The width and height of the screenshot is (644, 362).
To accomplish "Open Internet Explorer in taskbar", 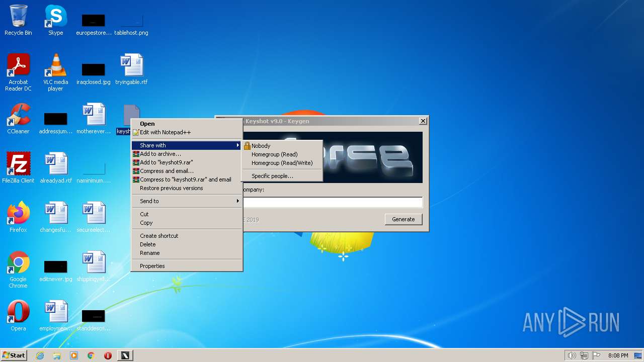I will (40, 355).
